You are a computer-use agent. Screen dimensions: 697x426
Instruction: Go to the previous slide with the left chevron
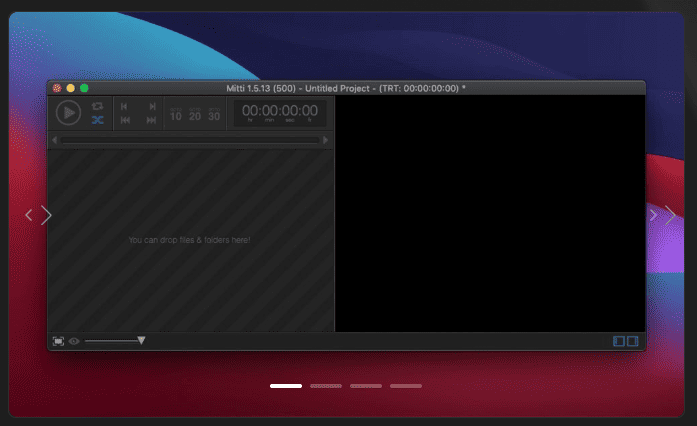point(29,215)
